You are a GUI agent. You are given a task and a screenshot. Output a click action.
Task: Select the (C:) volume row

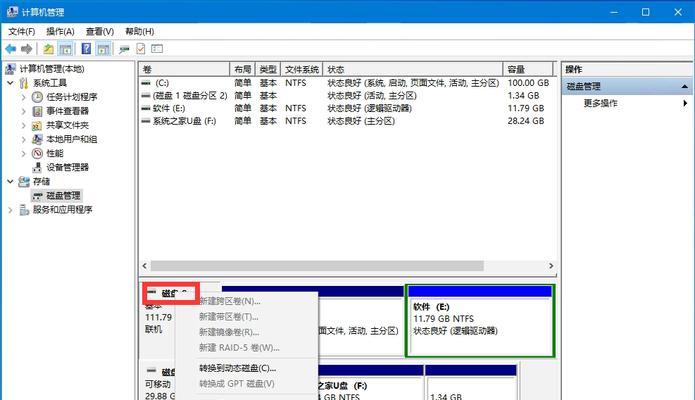(x=347, y=83)
